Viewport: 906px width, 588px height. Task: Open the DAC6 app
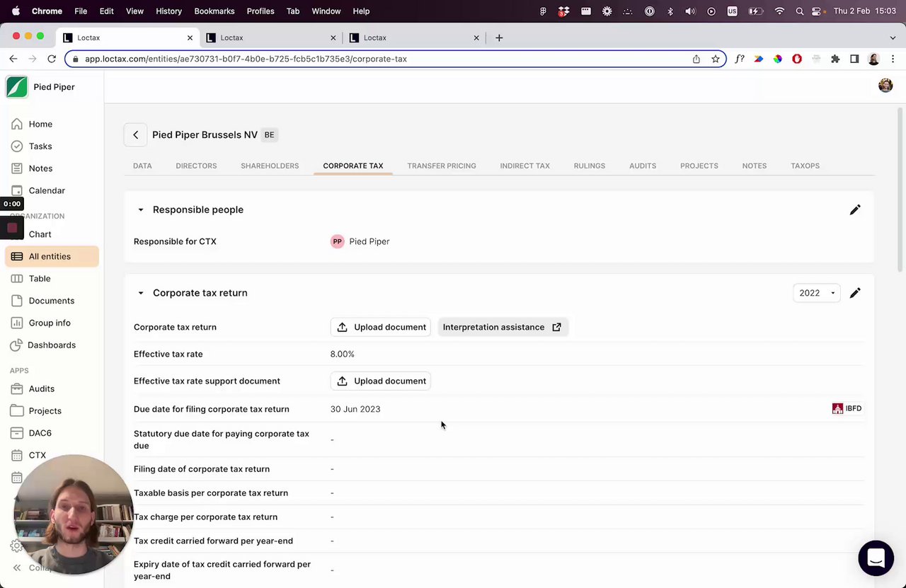coord(40,433)
